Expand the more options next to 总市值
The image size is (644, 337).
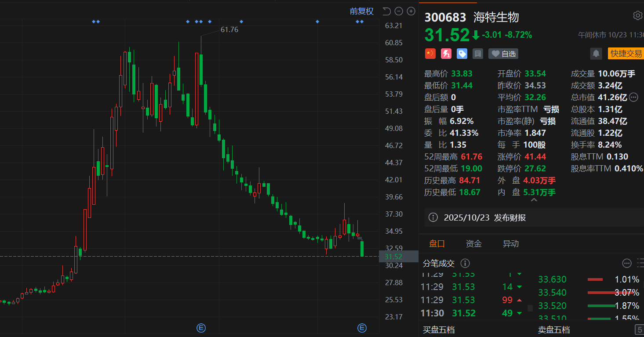click(x=633, y=97)
